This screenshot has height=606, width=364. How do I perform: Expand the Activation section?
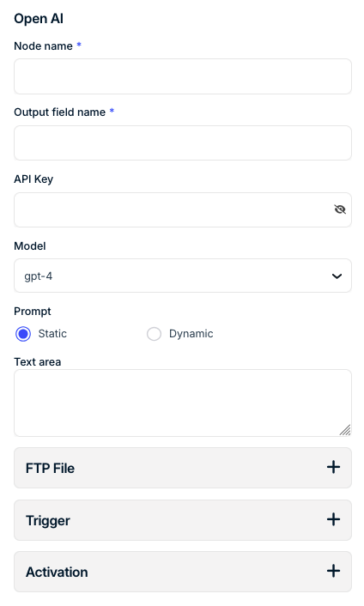click(x=183, y=572)
